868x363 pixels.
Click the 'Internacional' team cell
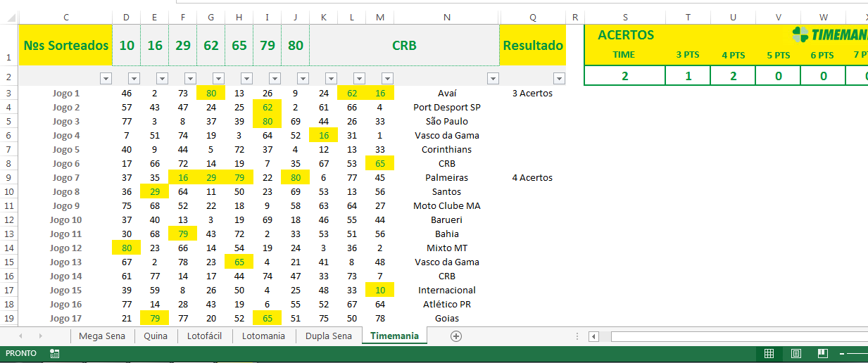[x=447, y=290]
